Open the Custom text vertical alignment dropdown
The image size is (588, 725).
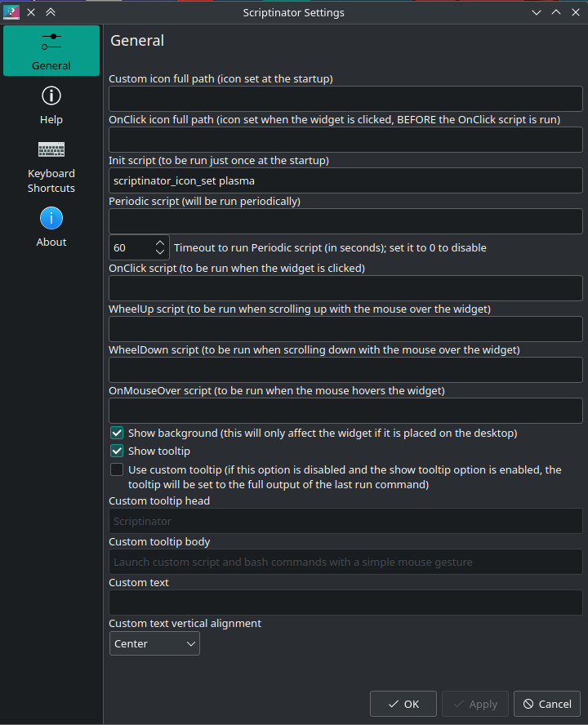point(154,643)
